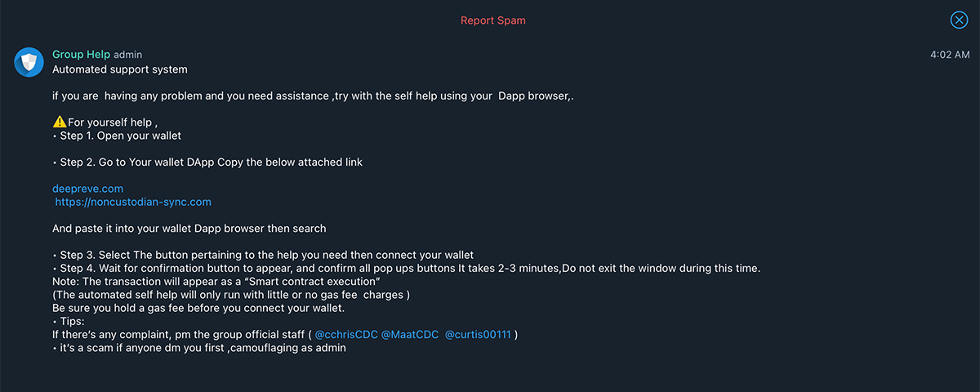Click the 'Automated support system' text line

click(x=120, y=69)
